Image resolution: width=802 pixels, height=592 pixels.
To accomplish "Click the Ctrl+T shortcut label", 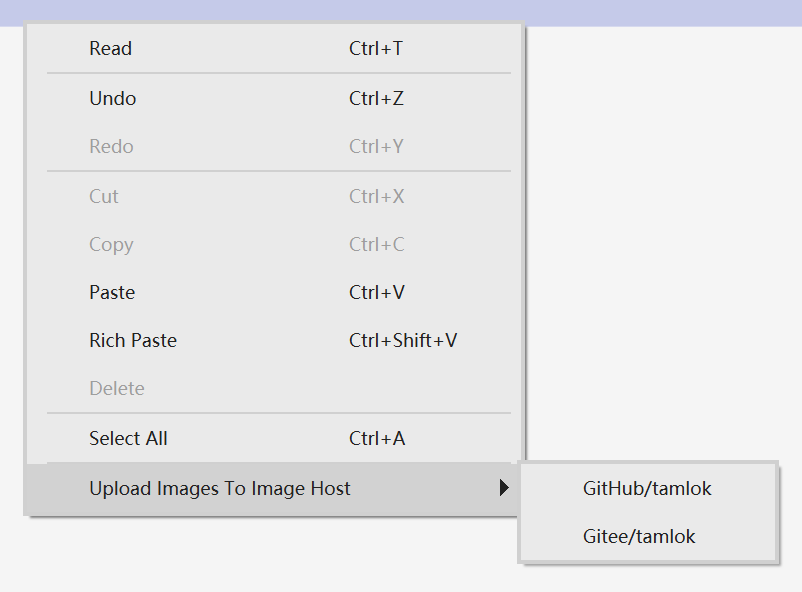I will [376, 49].
